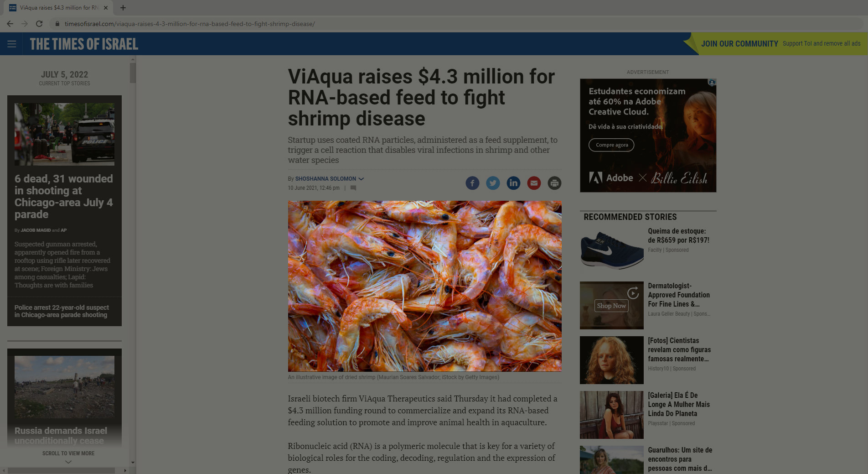Click the sidebar vertical scrollbar thumb
Viewport: 868px width, 474px height.
pyautogui.click(x=133, y=73)
